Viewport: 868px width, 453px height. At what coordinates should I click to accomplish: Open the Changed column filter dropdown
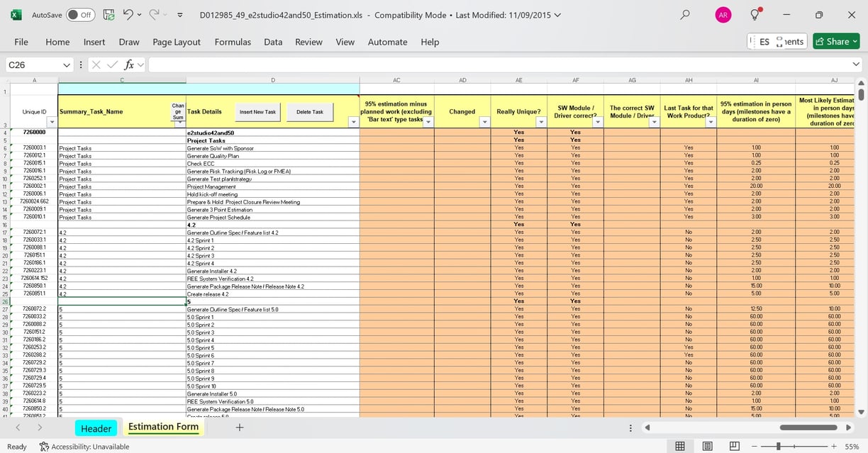point(485,123)
